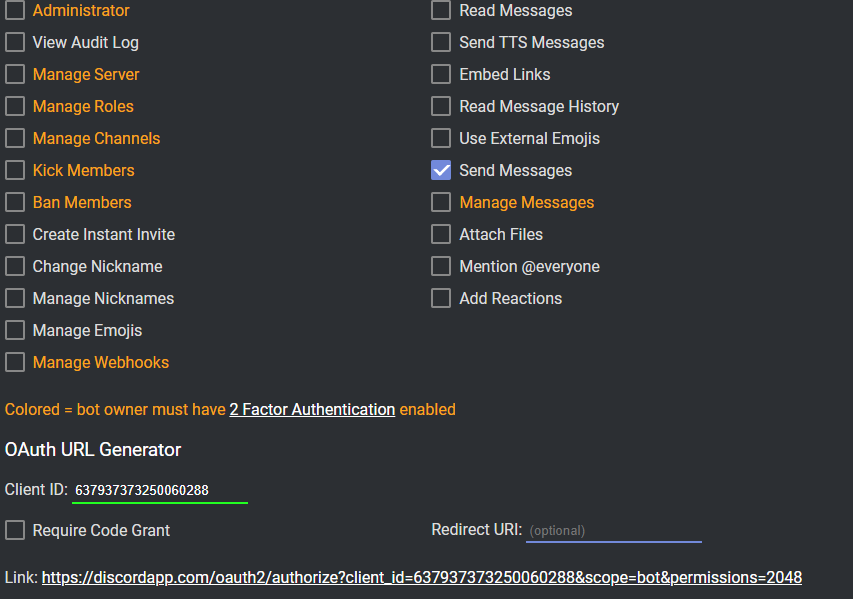
Task: Enable the Administrator permission checkbox
Action: coord(15,11)
